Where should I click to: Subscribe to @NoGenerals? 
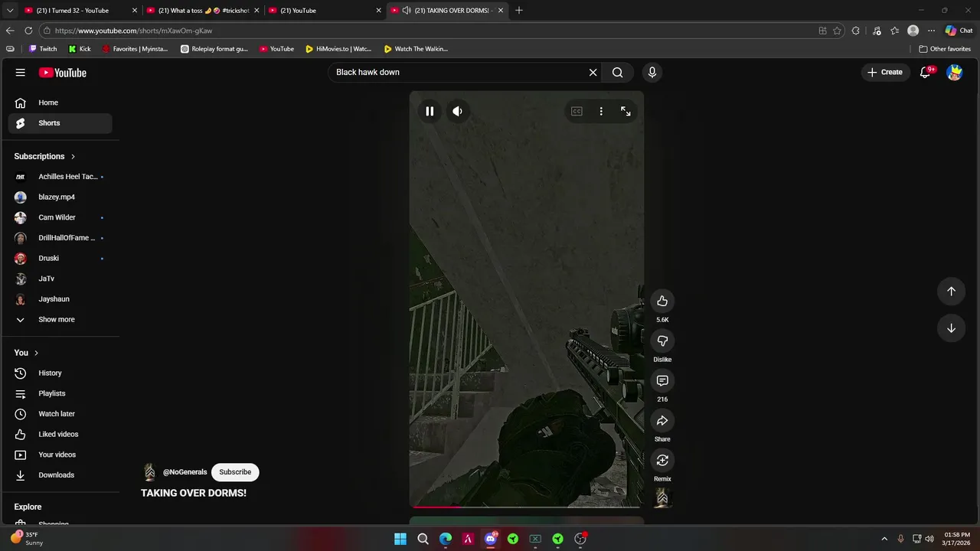coord(235,472)
